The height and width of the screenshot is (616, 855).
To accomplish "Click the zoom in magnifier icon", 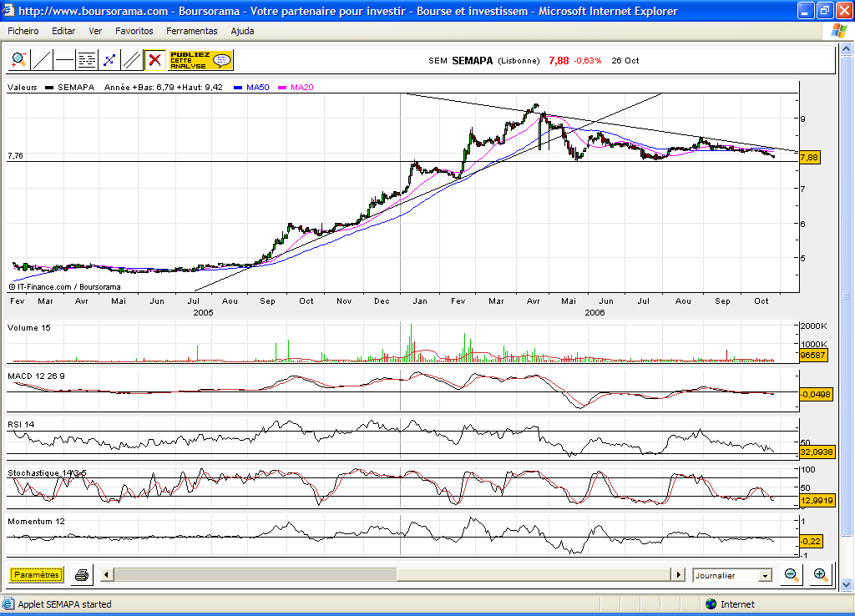I will coord(820,574).
